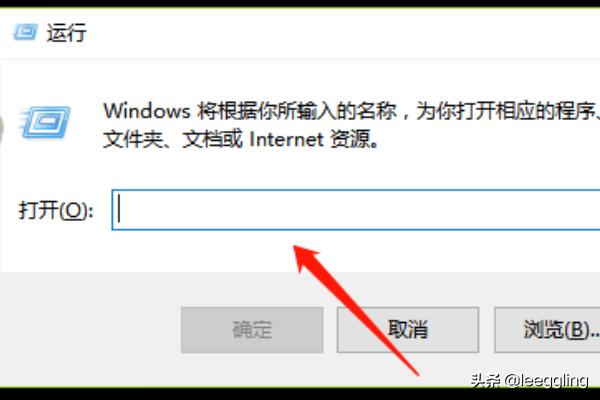Click the word Internet in the description
This screenshot has height=400, width=600.
[x=286, y=139]
